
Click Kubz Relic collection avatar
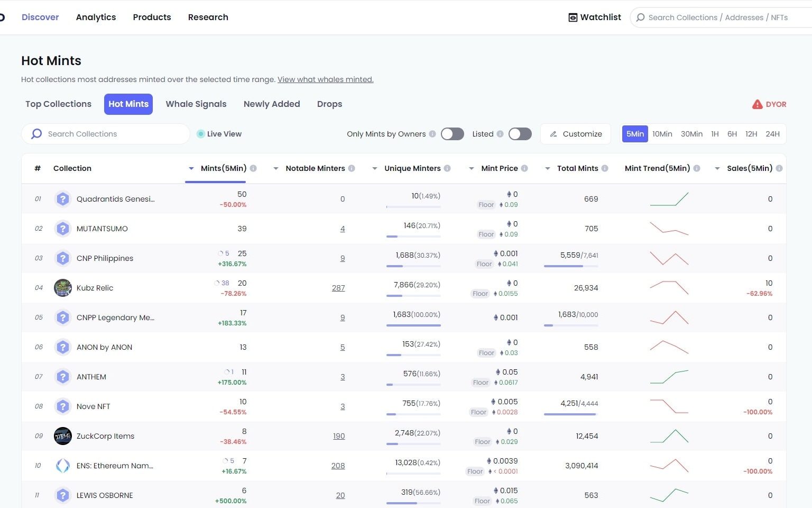click(63, 288)
